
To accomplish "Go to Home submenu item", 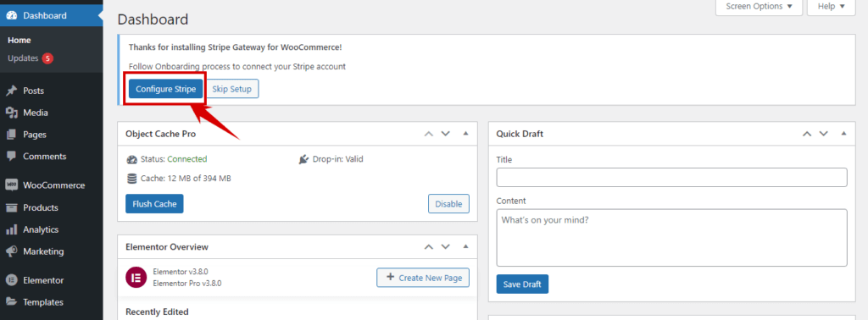I will click(x=19, y=41).
